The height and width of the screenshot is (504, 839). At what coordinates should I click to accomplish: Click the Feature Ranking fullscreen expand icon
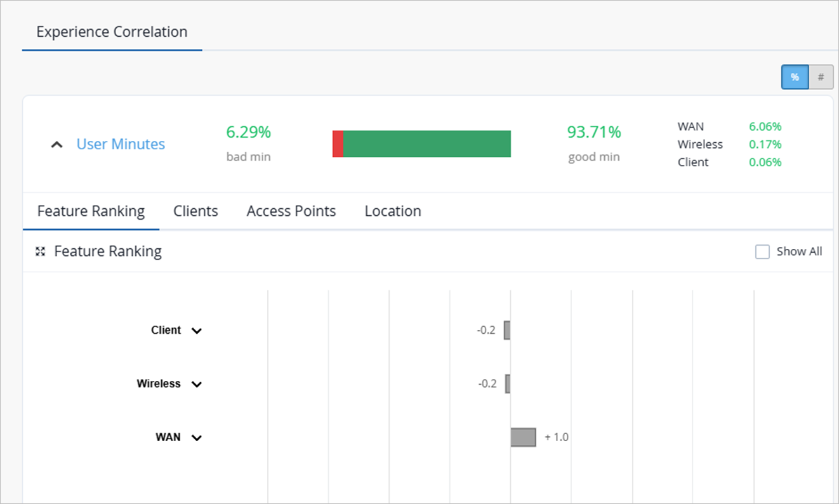click(41, 252)
